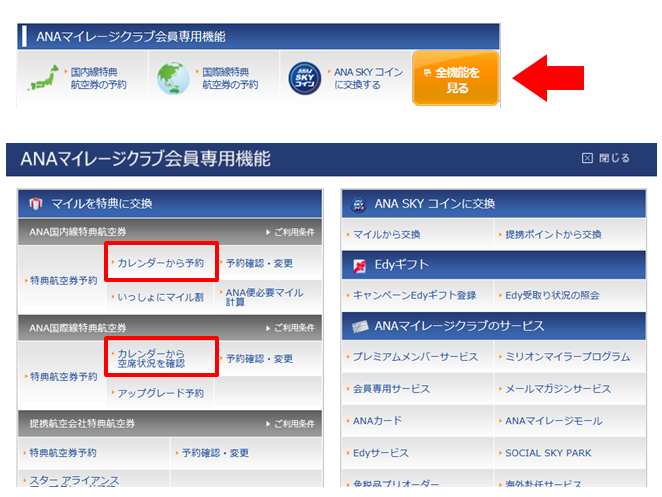This screenshot has height=497, width=662.
Task: Open SOCIAL SKY PARK link
Action: click(548, 453)
